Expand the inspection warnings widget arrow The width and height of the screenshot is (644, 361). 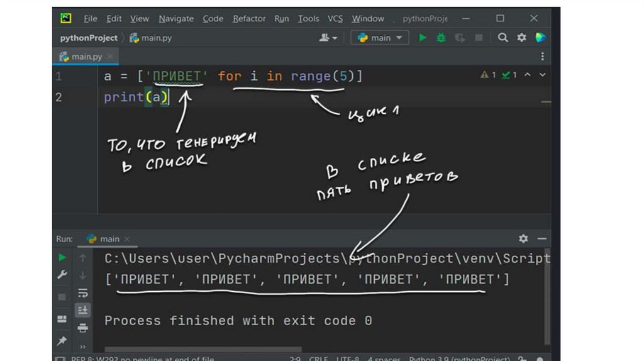pyautogui.click(x=542, y=75)
